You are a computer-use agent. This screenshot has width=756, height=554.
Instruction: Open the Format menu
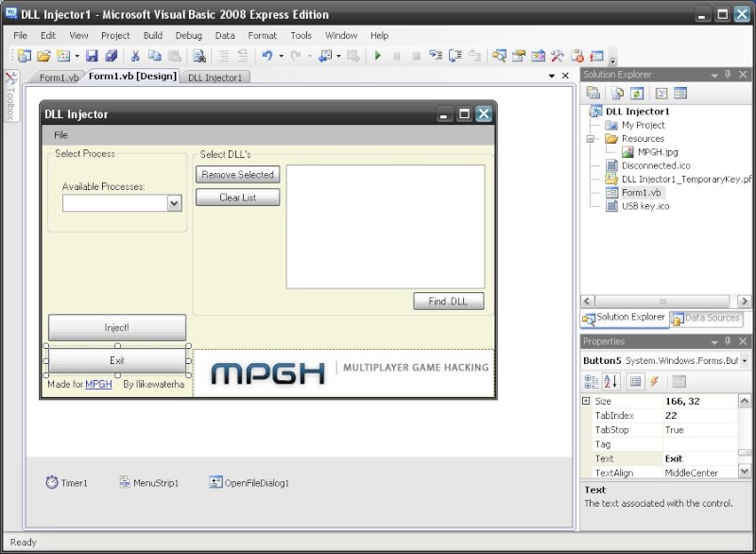pyautogui.click(x=263, y=35)
